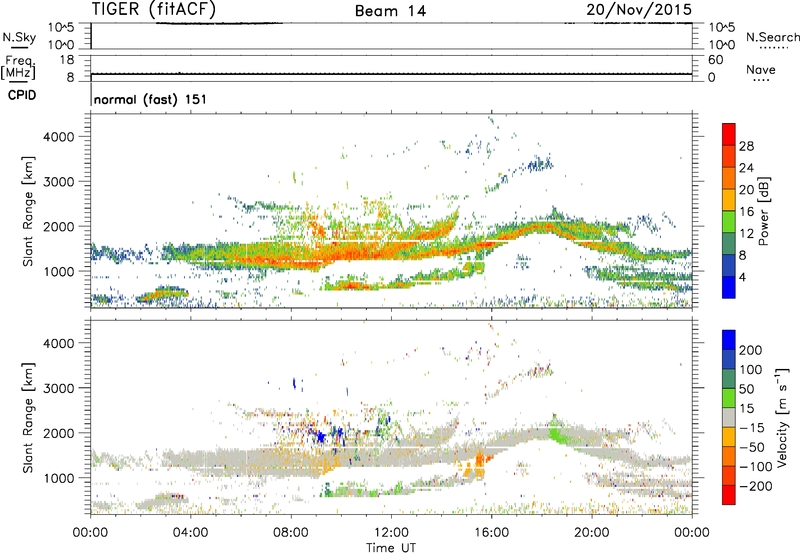Viewport: 800px width, 554px height.
Task: Pick the bright blue top Velocity colorbar segment
Action: pos(729,340)
